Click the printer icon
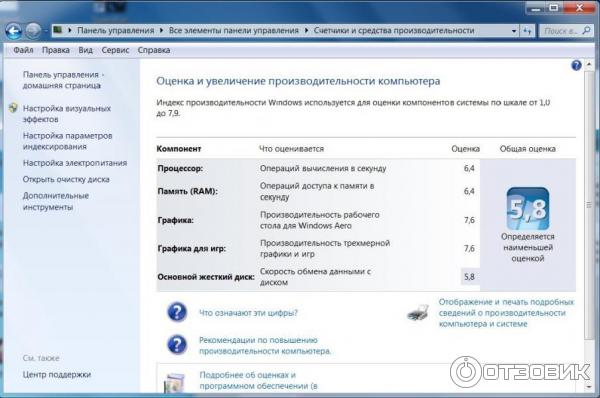The width and height of the screenshot is (600, 398). [x=418, y=313]
